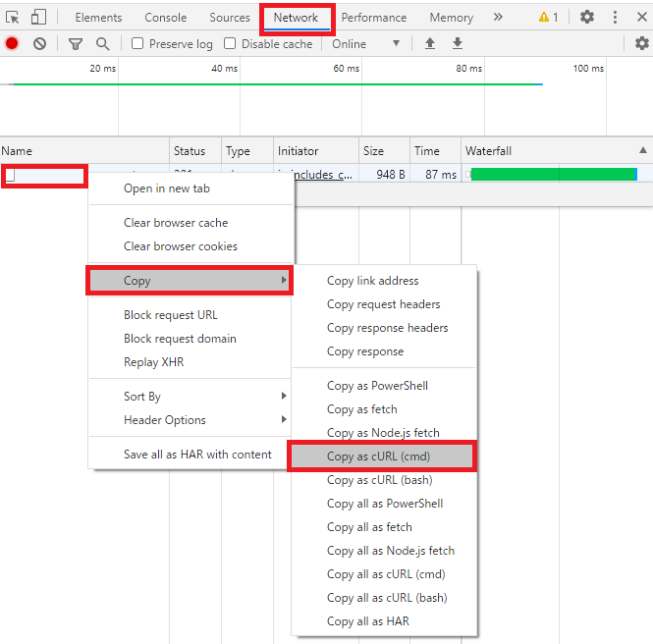Show more tabs with the double chevron
This screenshot has width=653, height=644.
pyautogui.click(x=498, y=17)
